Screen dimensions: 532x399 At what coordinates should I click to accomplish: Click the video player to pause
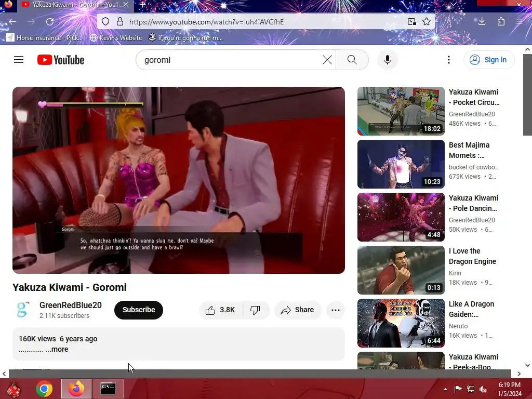pos(179,180)
